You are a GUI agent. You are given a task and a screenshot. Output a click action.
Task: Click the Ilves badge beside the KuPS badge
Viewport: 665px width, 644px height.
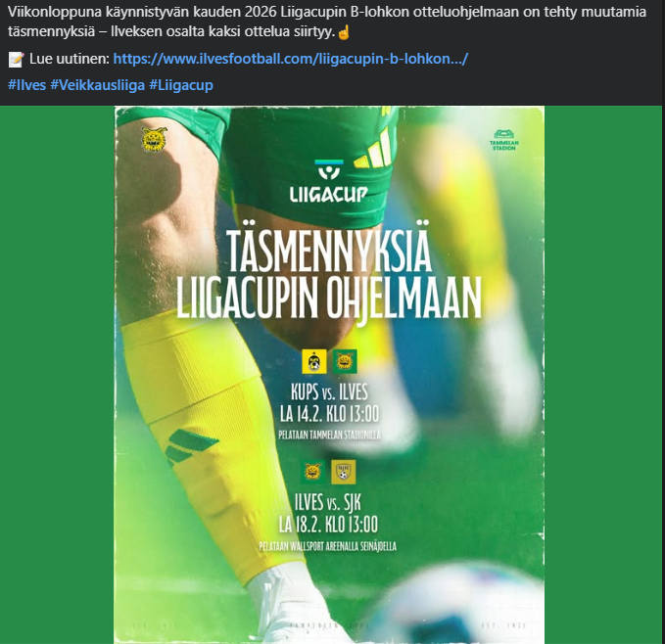coord(345,361)
